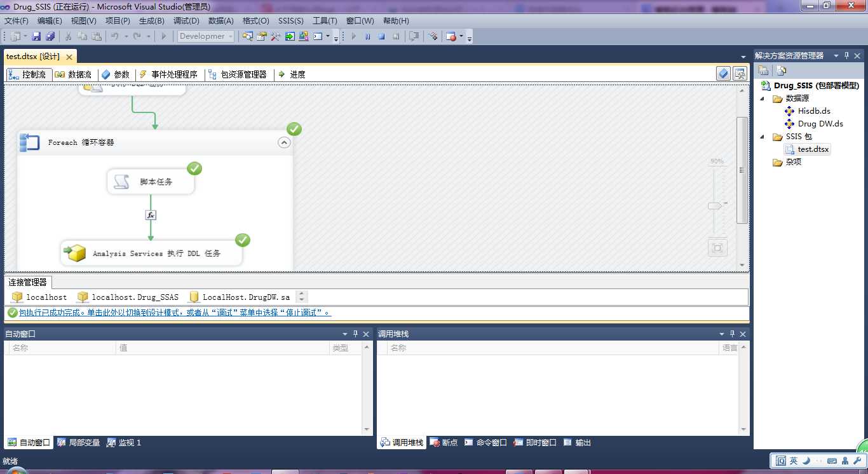Open the SSIS(S) menu
The width and height of the screenshot is (868, 474).
click(x=291, y=21)
